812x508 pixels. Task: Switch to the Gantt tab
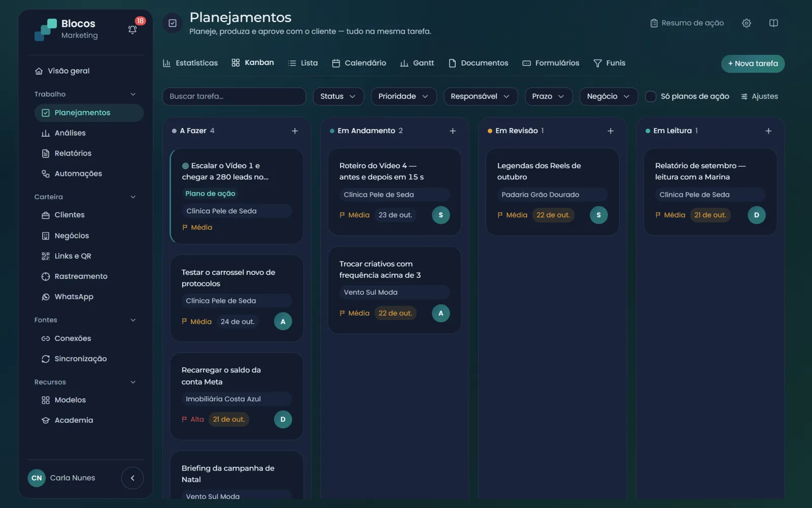point(417,63)
